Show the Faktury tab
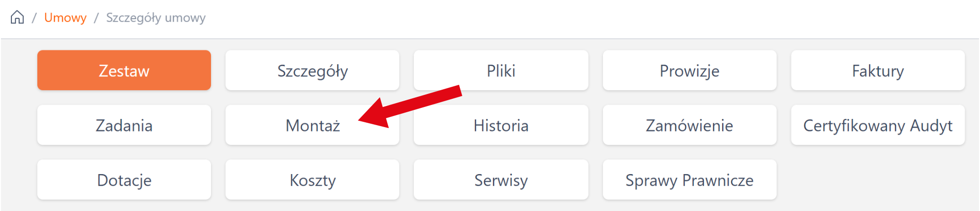Screen dimensions: 980x211 tap(878, 70)
